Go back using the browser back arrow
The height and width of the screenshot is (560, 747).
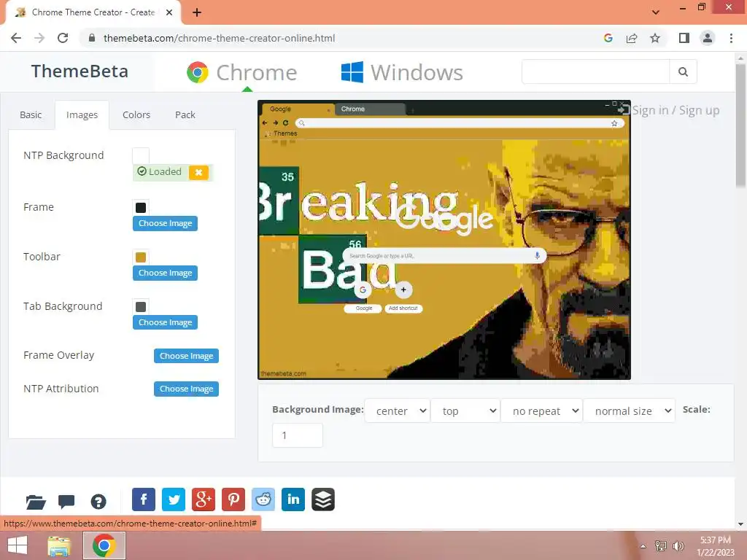(x=16, y=38)
